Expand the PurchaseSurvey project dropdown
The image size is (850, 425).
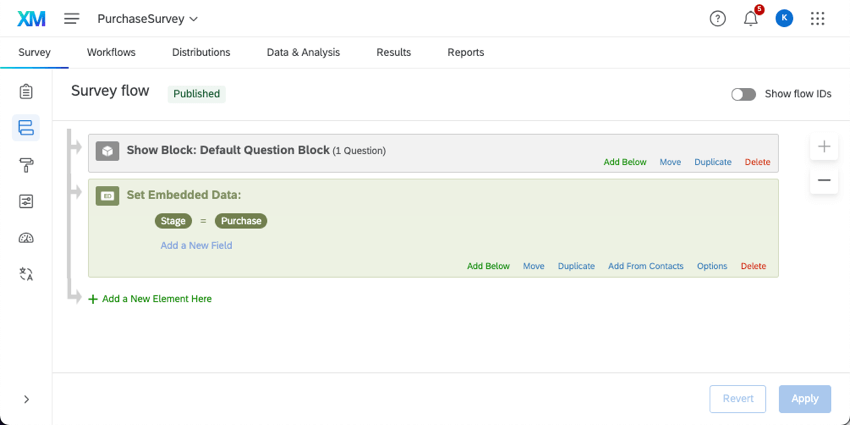tap(147, 18)
